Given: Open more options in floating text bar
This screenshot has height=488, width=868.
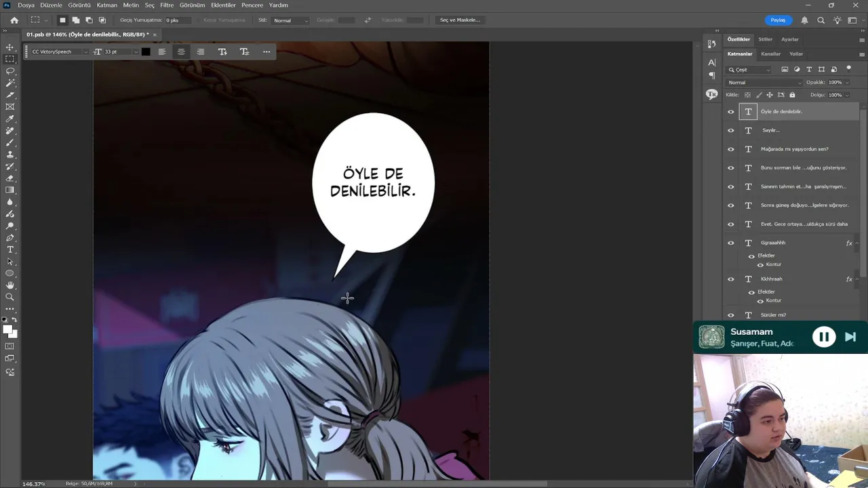Looking at the screenshot, I should tap(267, 52).
